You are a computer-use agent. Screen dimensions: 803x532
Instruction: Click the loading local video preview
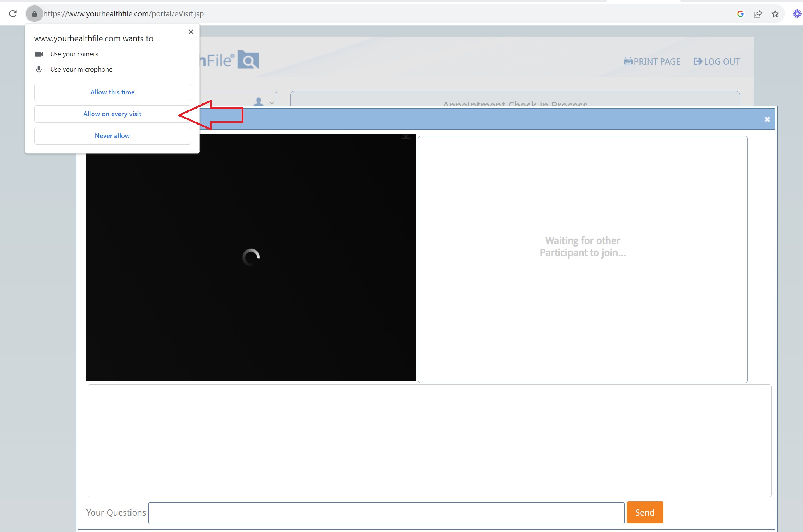251,257
